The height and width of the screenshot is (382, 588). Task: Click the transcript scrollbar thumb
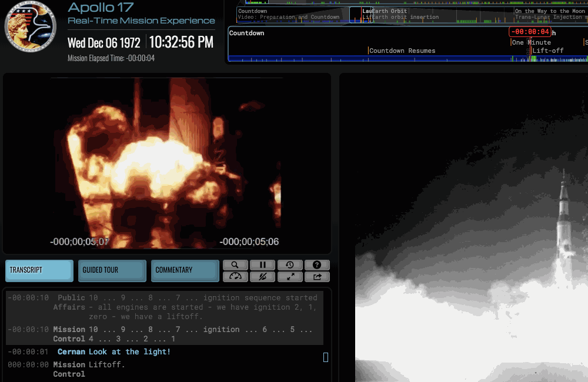click(326, 357)
